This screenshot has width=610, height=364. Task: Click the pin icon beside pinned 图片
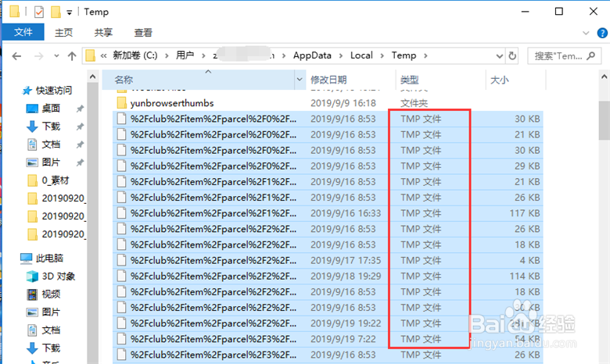(80, 162)
